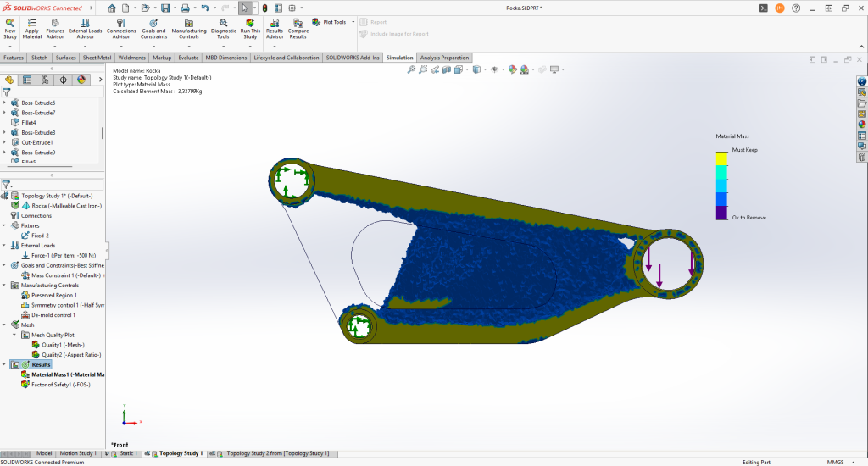868x466 pixels.
Task: Open Manufacturing Controls tool
Action: click(189, 29)
